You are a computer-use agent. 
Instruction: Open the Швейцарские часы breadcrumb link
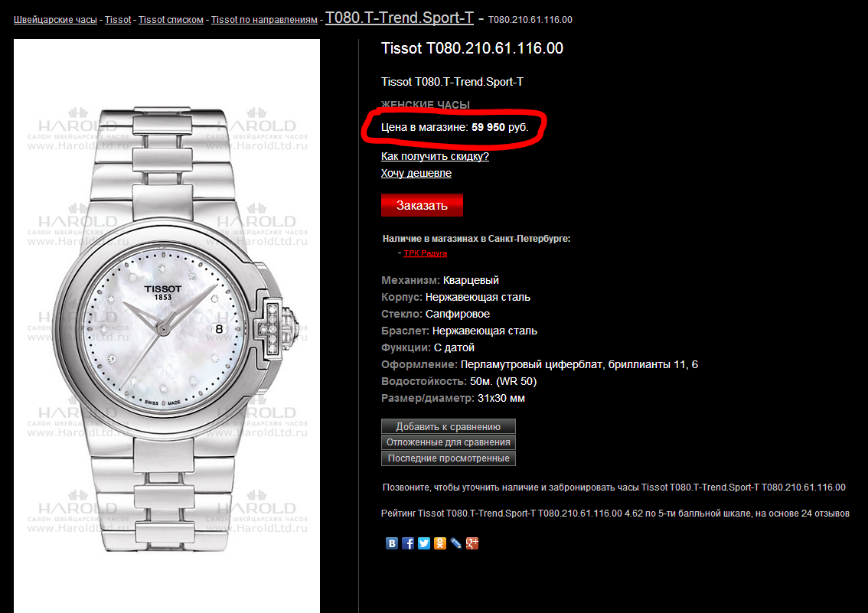point(55,20)
